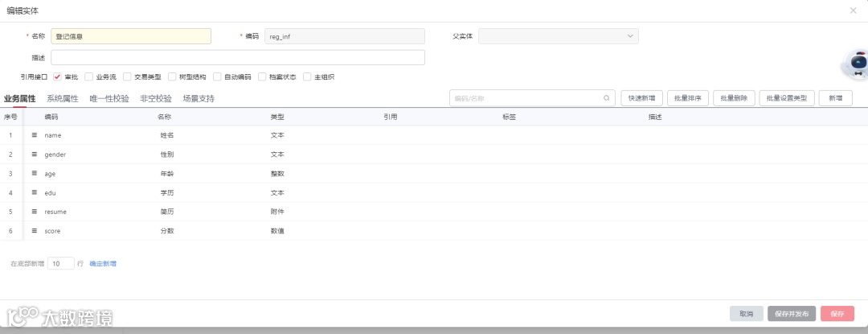Screen dimensions: 868x334
Task: Switch to the 业务属性 tab
Action: click(20, 99)
